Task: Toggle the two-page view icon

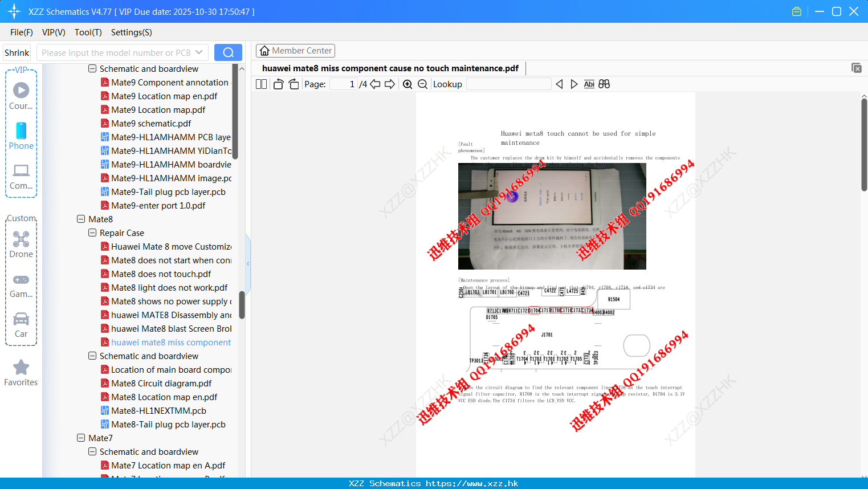Action: pos(261,84)
